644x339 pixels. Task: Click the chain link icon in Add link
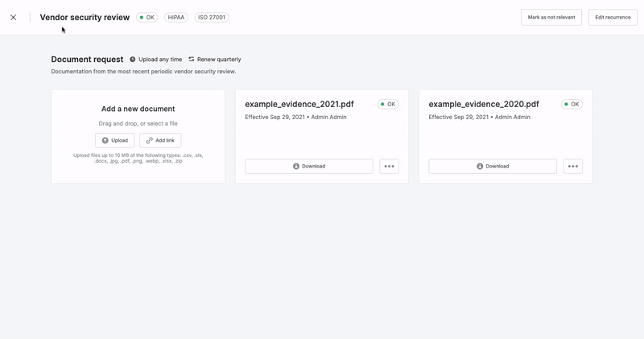point(150,141)
